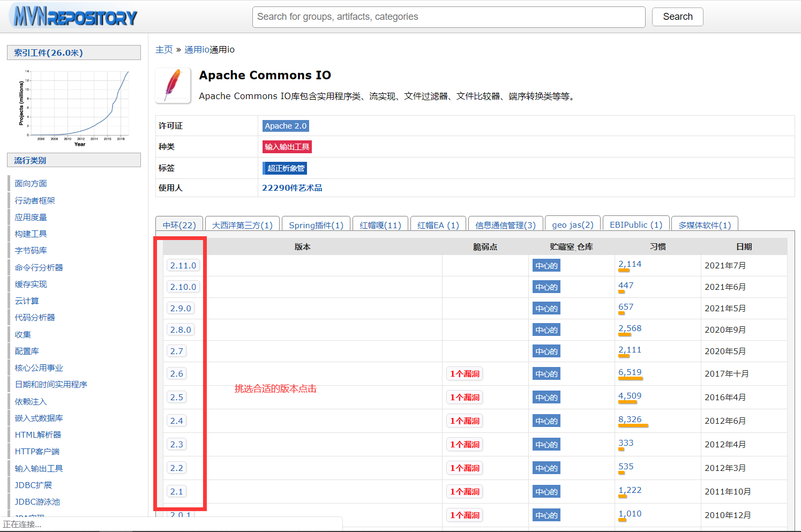The image size is (801, 532).
Task: Click the 447 usages count
Action: tap(626, 286)
